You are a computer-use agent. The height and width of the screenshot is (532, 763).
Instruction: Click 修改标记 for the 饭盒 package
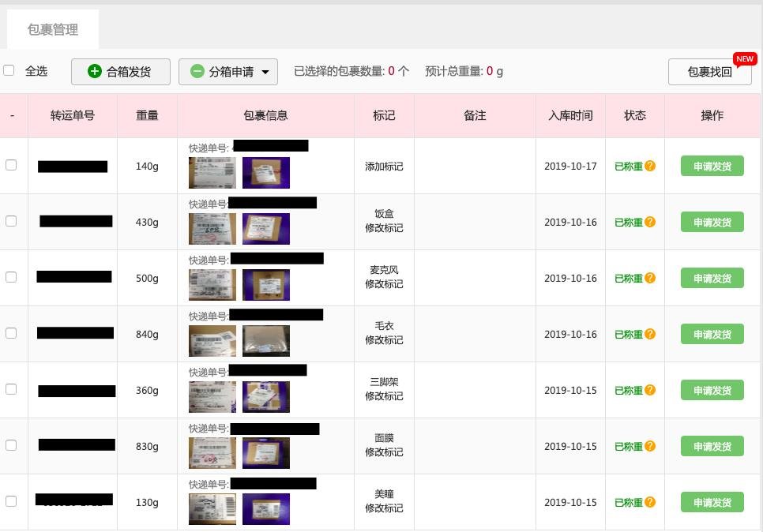pos(384,228)
